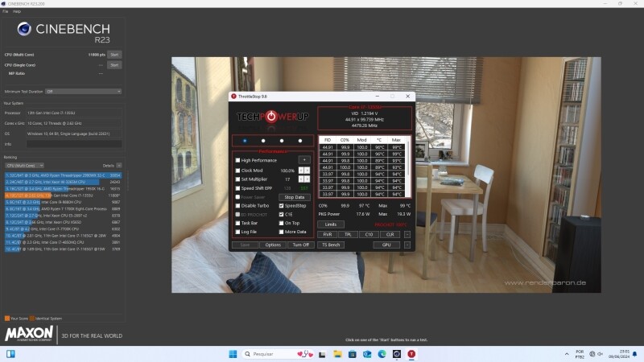Select the first ThrottleStop profile radio button
This screenshot has width=644, height=362.
pos(245,140)
